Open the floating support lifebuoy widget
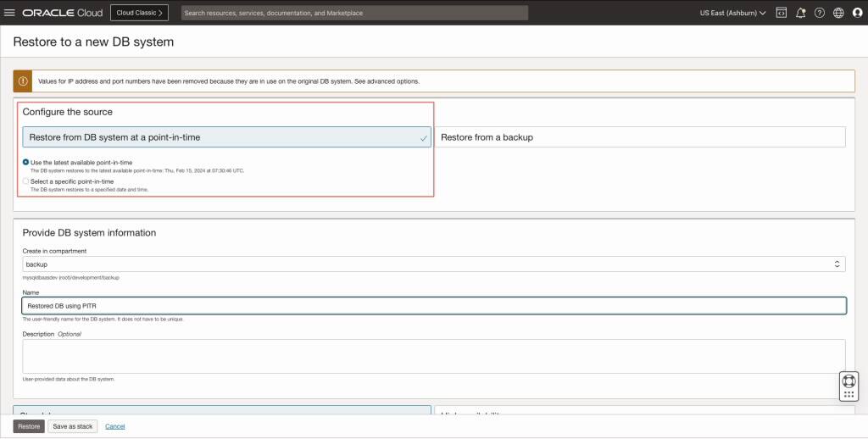The width and height of the screenshot is (868, 439). (x=849, y=386)
